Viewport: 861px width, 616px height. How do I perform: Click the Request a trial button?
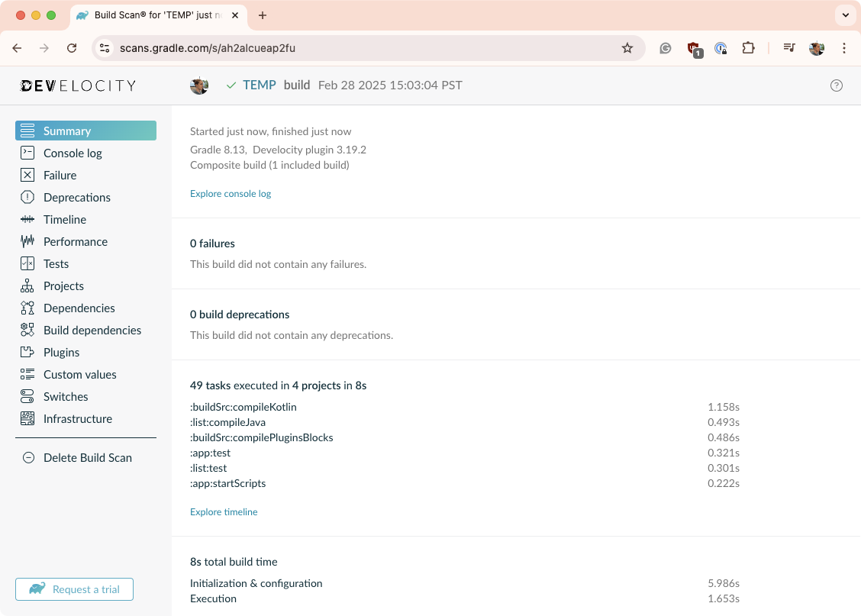pyautogui.click(x=74, y=589)
